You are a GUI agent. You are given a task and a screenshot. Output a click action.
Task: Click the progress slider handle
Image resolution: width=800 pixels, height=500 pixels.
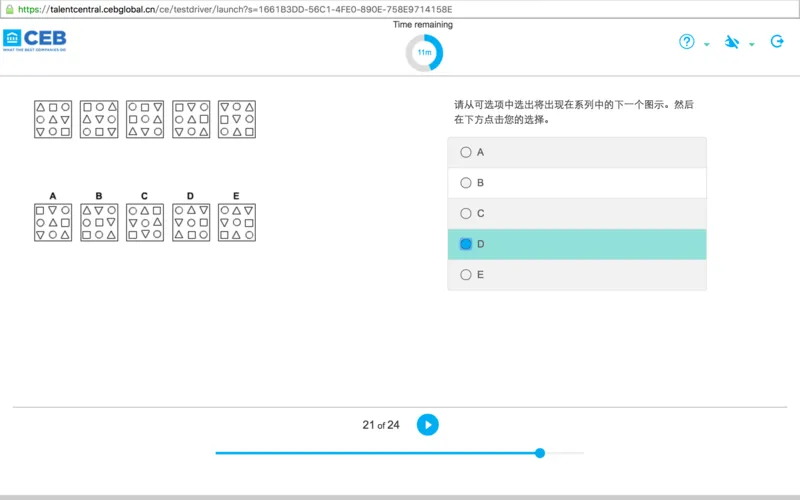(540, 453)
